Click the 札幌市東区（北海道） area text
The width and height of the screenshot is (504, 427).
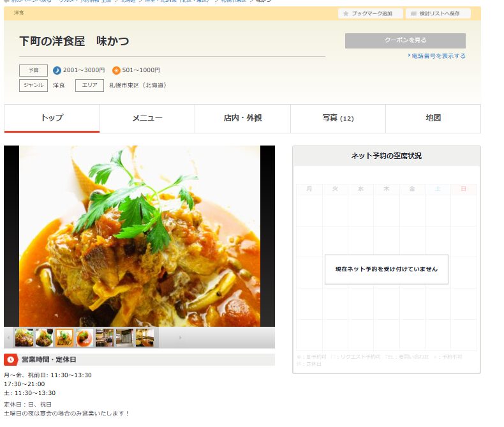138,85
